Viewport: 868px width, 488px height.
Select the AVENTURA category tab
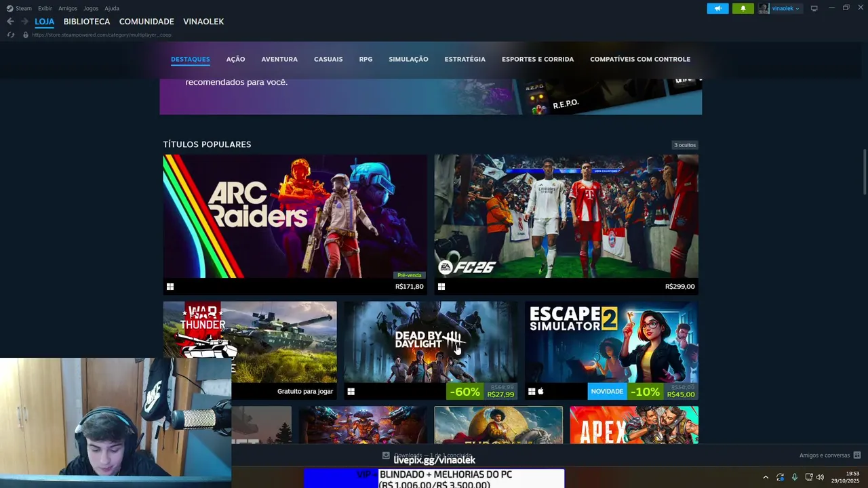(279, 59)
